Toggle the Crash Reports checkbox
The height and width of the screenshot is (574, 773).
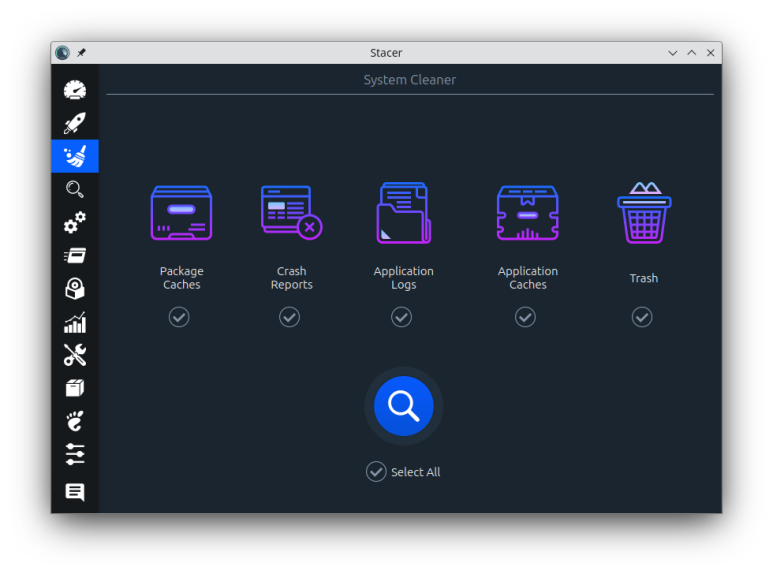289,317
